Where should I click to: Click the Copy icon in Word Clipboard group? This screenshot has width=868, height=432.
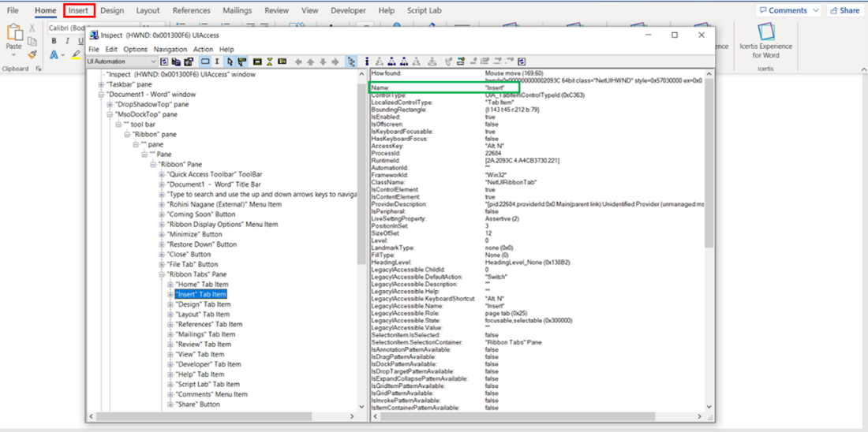click(32, 41)
